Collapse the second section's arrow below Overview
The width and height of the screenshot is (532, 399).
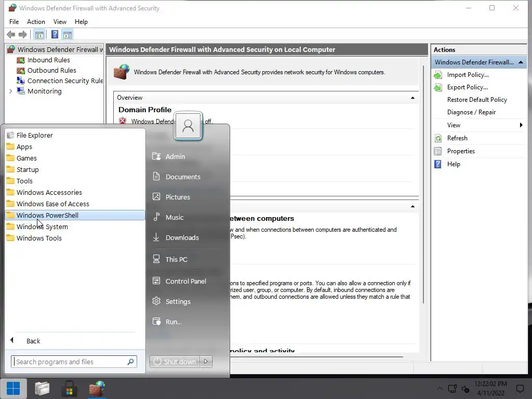tap(413, 206)
